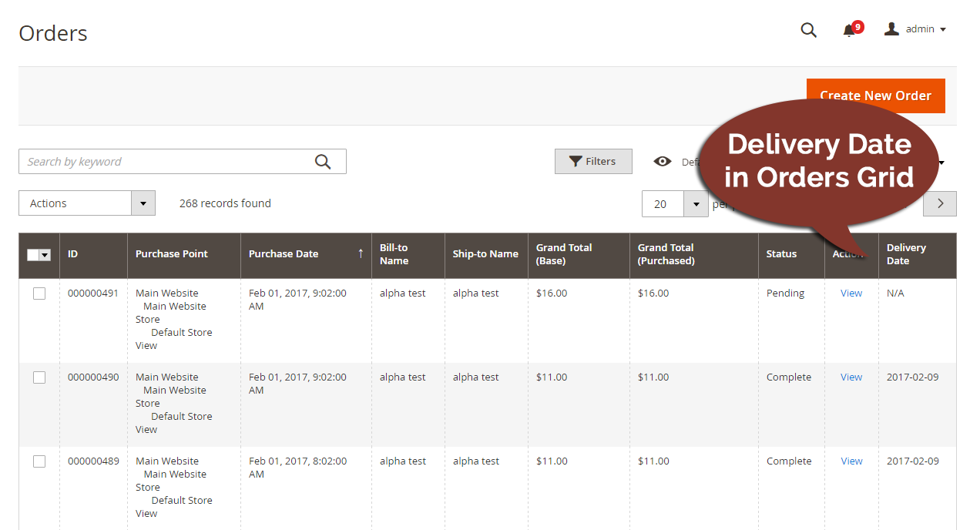Toggle the Purchase Date sort arrow
Viewport: 980px width, 530px height.
(x=361, y=253)
